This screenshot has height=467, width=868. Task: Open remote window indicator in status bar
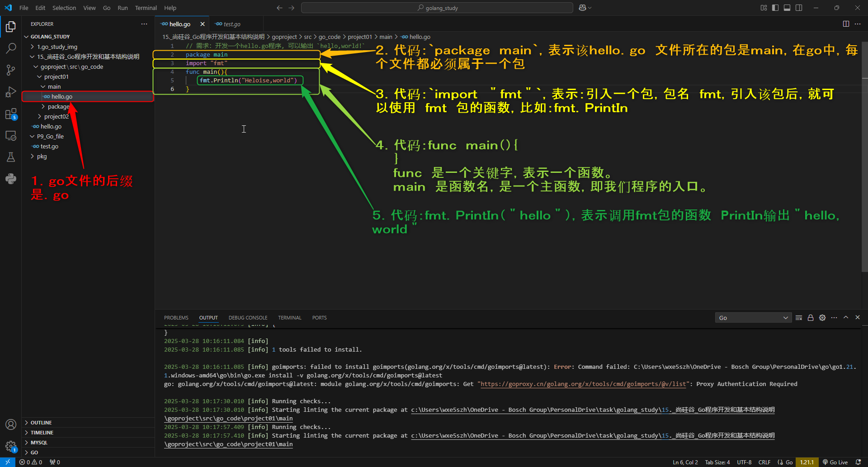coord(8,462)
